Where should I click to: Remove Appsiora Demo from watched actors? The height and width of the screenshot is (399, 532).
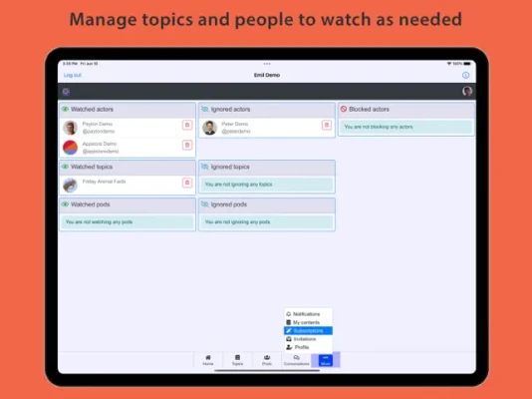[187, 145]
